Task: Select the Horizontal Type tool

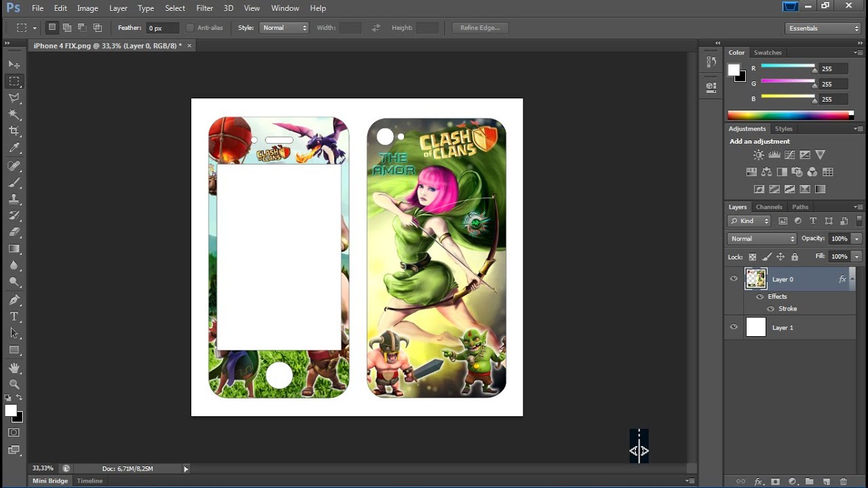Action: coord(14,317)
